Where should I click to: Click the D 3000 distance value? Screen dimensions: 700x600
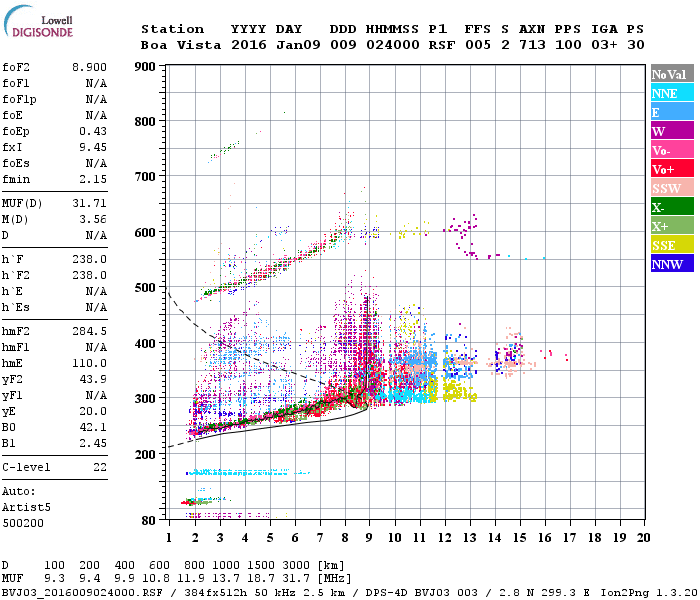coord(296,566)
